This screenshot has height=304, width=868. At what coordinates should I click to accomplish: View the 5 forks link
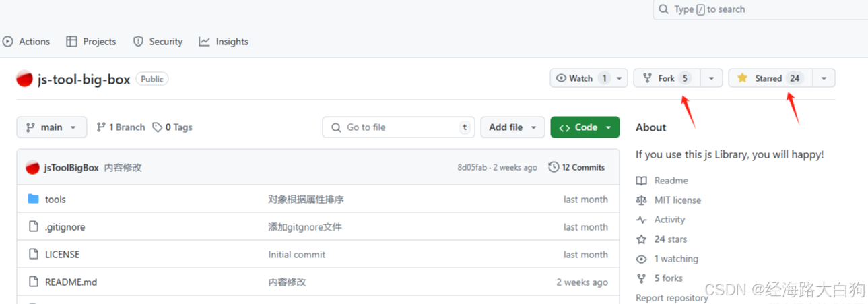669,278
